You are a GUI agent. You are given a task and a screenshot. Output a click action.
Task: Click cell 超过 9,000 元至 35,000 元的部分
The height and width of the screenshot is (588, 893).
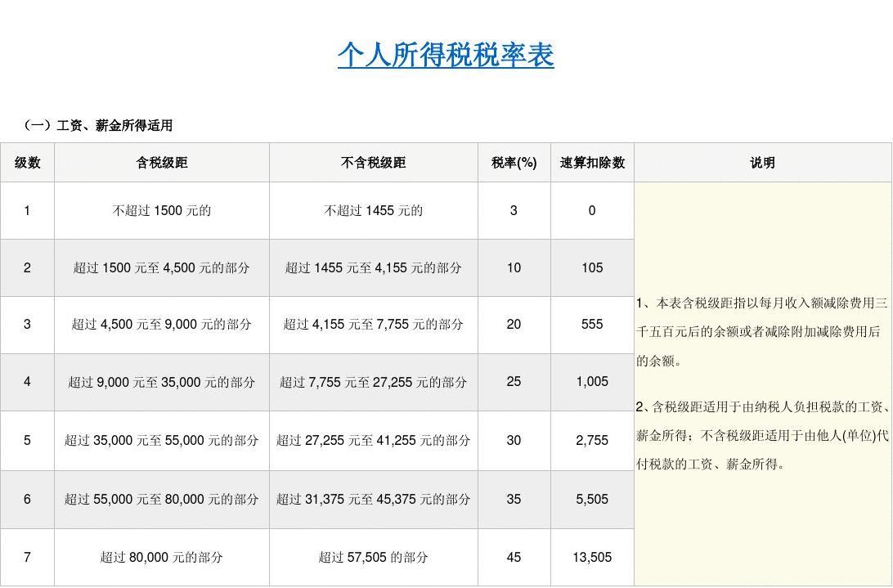click(x=162, y=382)
